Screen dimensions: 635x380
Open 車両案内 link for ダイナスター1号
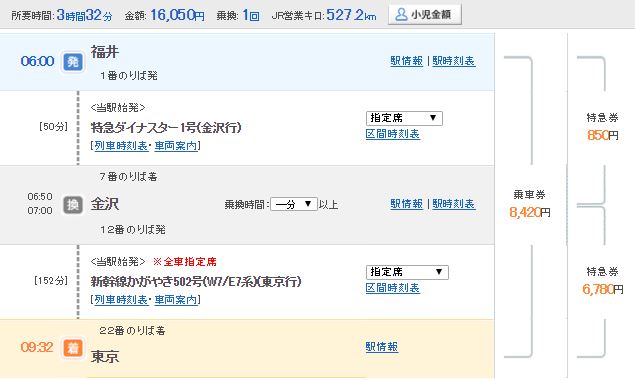[x=176, y=146]
